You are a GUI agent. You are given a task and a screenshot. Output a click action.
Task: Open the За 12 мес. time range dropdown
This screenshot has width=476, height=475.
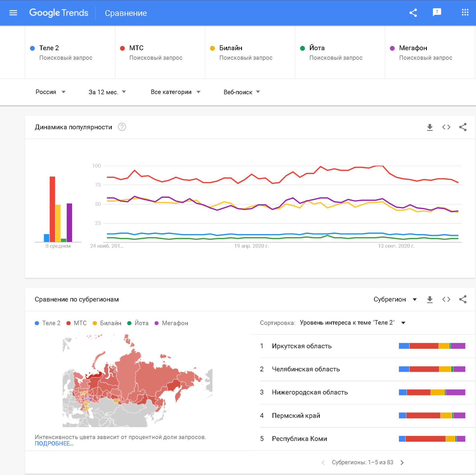[x=107, y=92]
